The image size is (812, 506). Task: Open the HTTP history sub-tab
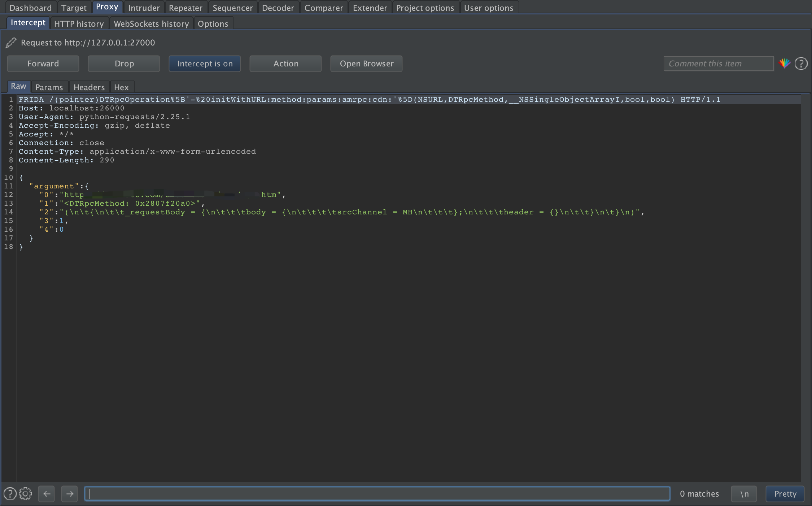pyautogui.click(x=79, y=24)
